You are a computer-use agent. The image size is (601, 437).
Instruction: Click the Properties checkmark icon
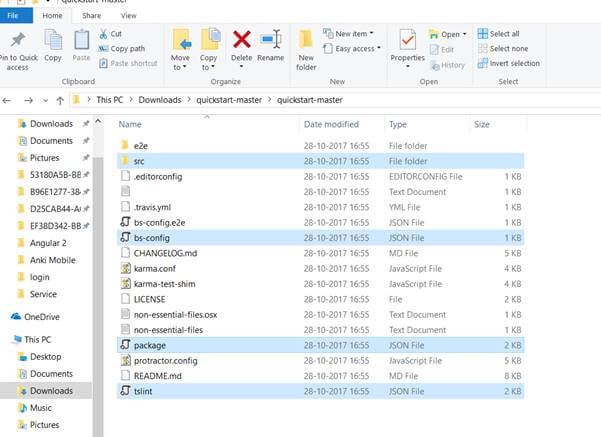(x=407, y=39)
